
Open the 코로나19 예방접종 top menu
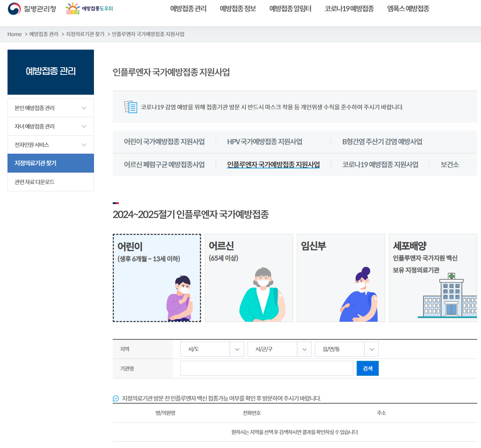(349, 9)
